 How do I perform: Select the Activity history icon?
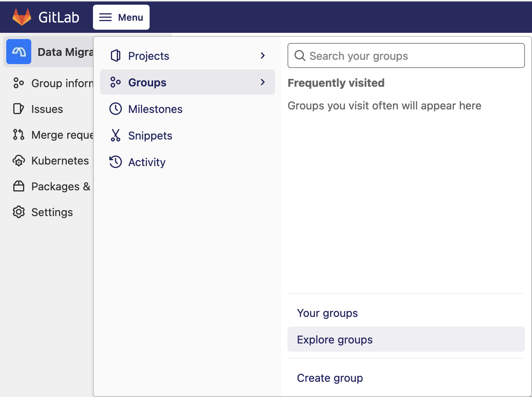tap(115, 162)
